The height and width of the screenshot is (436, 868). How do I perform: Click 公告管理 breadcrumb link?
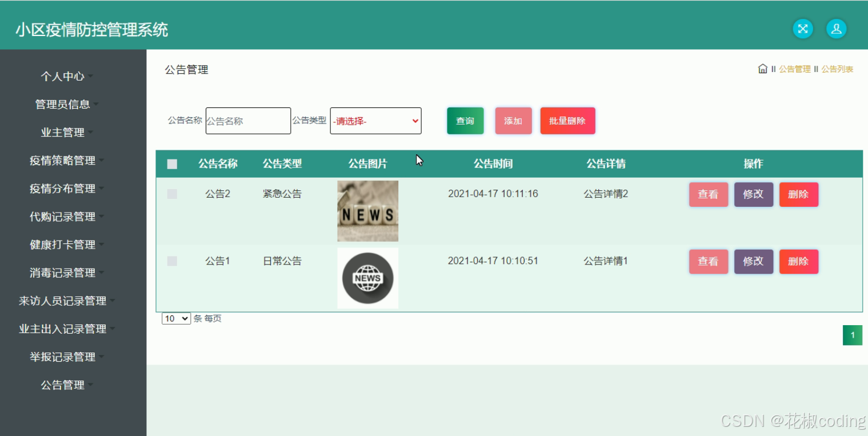tap(794, 69)
